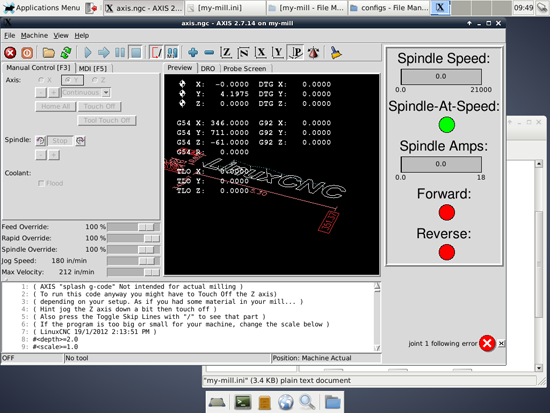Switch to the Manual Control [F3] tab
The height and width of the screenshot is (413, 550).
[x=38, y=68]
